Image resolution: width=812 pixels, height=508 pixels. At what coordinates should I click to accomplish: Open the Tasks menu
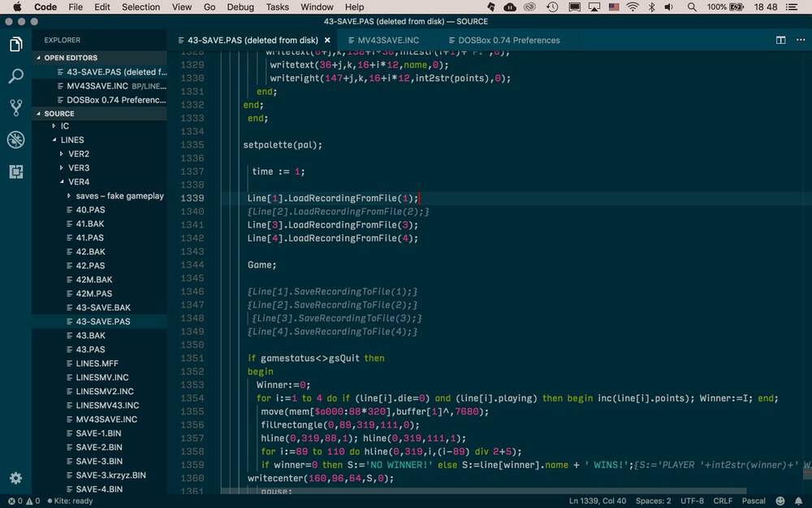click(278, 7)
